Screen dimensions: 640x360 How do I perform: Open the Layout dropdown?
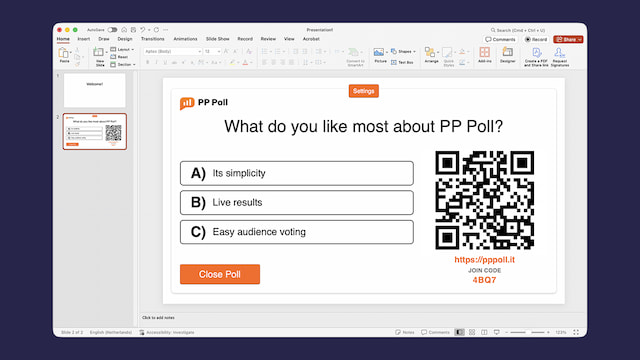pos(122,49)
